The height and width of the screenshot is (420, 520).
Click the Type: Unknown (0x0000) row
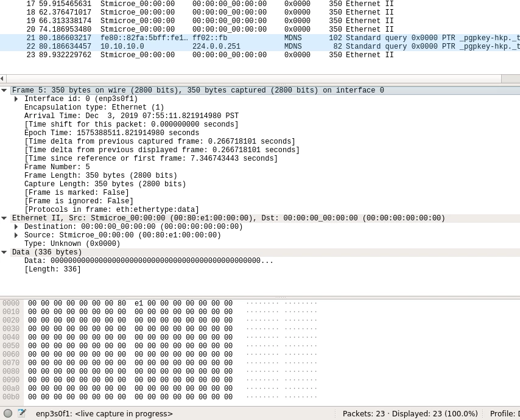(x=72, y=243)
